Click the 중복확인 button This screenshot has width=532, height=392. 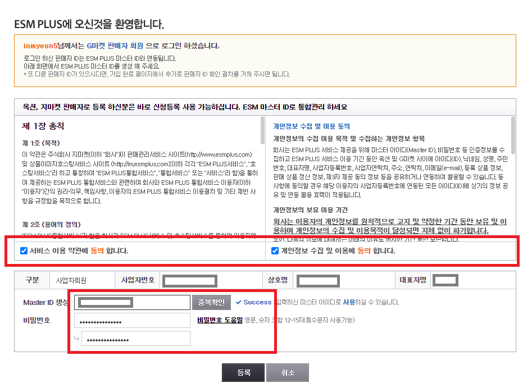pos(211,302)
